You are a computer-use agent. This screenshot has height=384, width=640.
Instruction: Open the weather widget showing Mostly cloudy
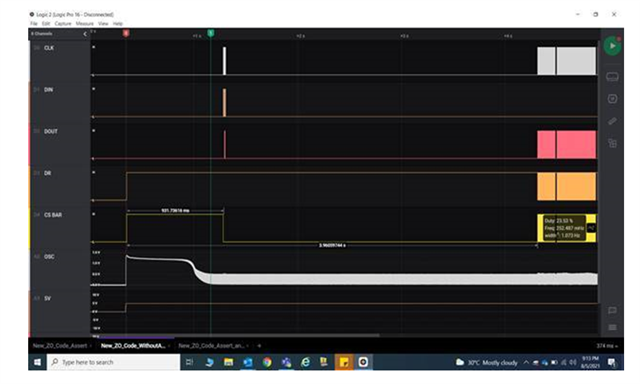click(x=486, y=362)
